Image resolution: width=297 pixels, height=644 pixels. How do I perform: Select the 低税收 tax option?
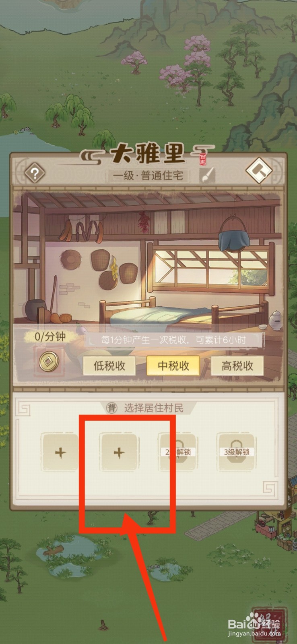[109, 366]
